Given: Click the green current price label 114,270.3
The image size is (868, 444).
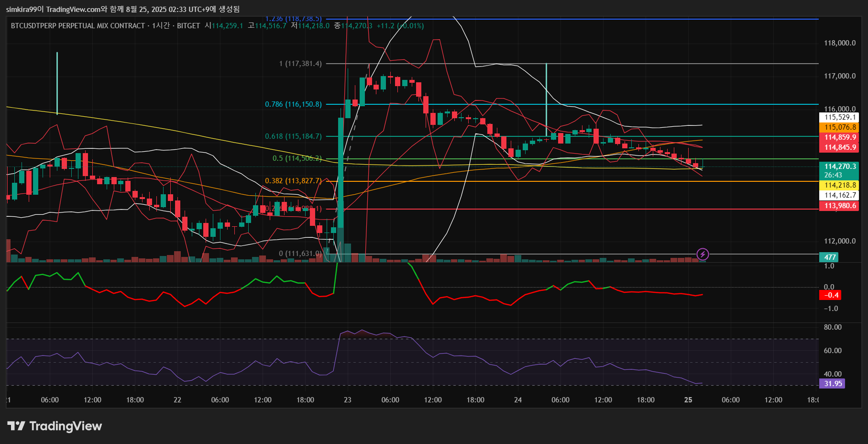Looking at the screenshot, I should (x=839, y=167).
